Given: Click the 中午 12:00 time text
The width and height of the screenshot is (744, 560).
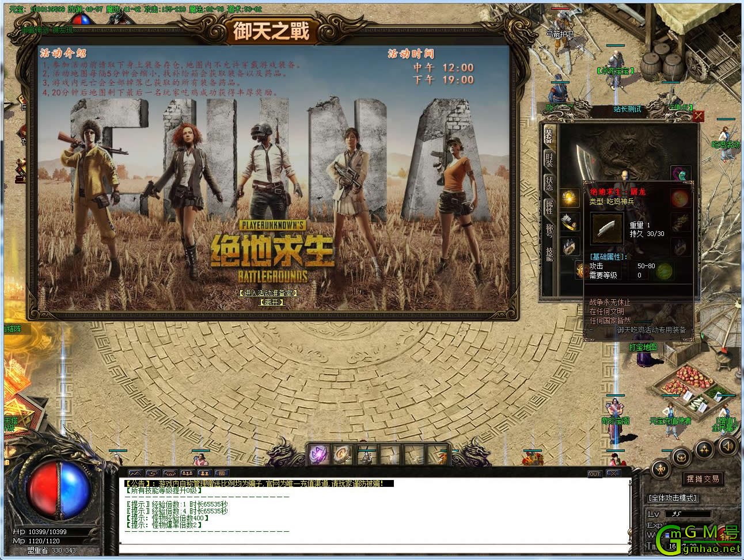Looking at the screenshot, I should (443, 67).
